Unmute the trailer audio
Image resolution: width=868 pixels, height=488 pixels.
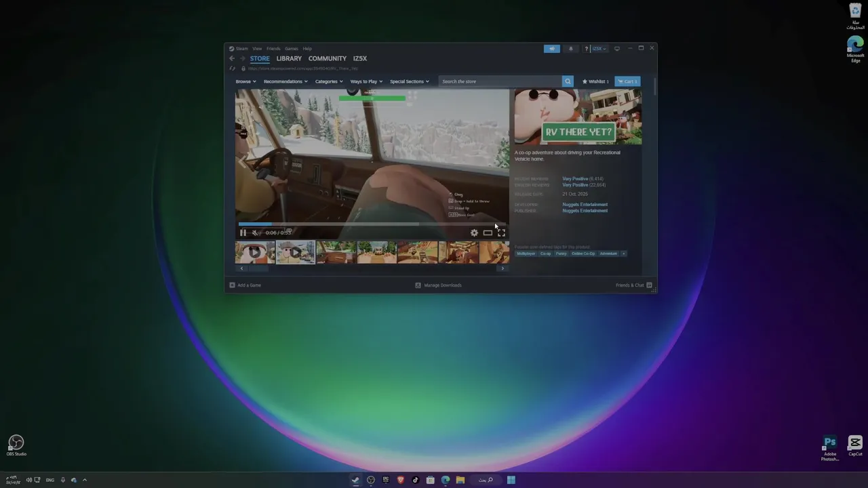[255, 232]
